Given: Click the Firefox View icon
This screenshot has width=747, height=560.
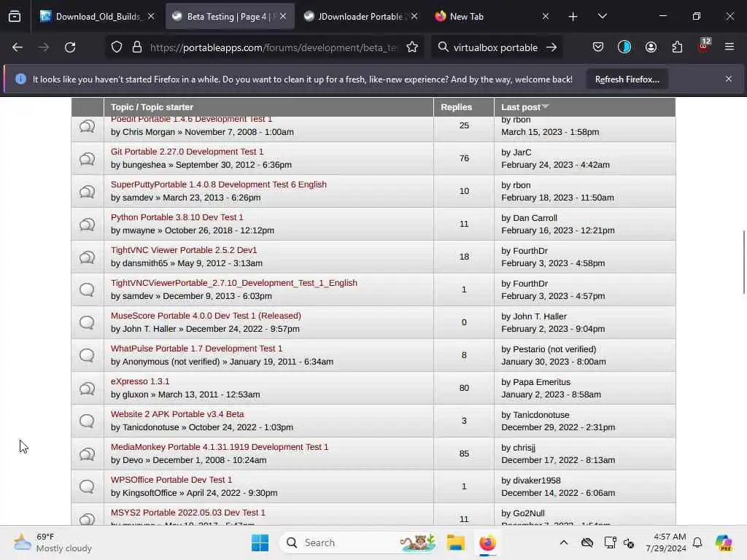Looking at the screenshot, I should (15, 16).
